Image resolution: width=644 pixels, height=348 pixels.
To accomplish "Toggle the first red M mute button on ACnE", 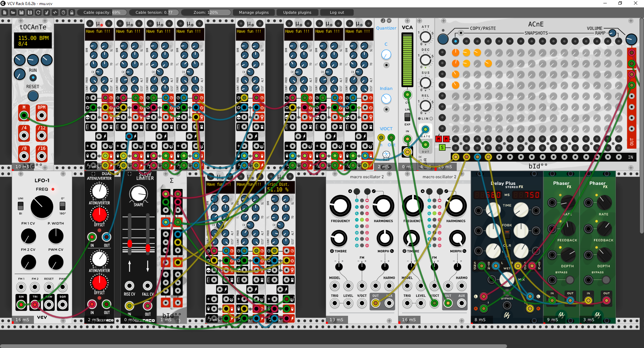I will (438, 139).
